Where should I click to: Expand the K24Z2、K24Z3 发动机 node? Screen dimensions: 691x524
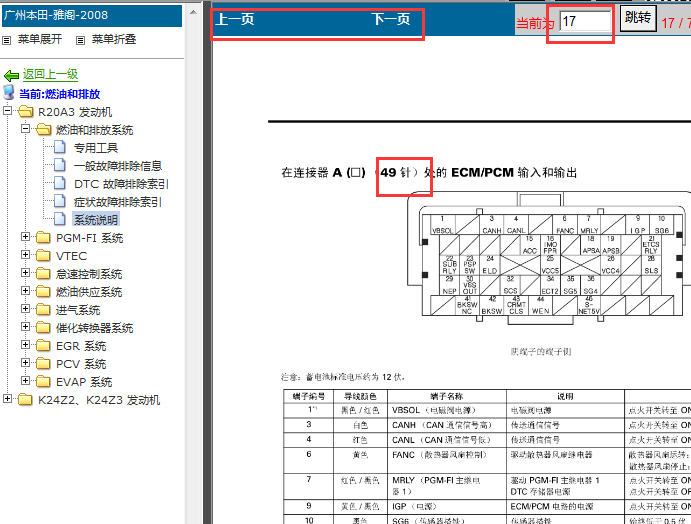tap(7, 399)
